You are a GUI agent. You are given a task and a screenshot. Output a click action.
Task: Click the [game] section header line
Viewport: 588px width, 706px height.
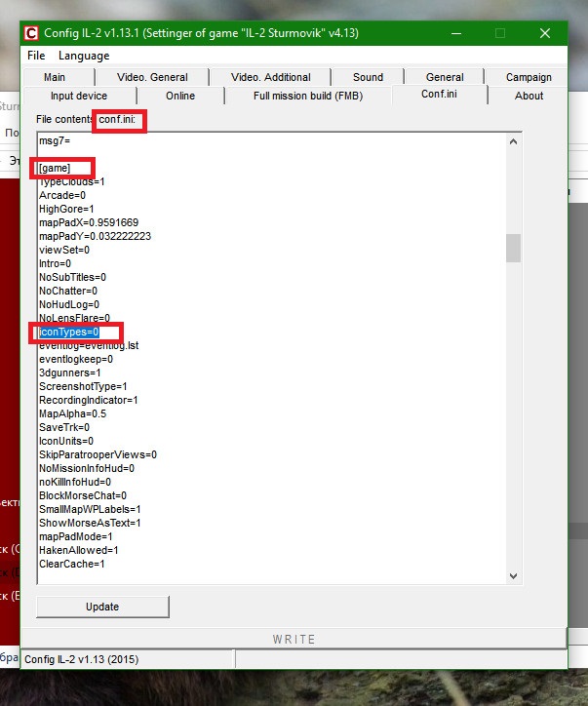(x=55, y=168)
